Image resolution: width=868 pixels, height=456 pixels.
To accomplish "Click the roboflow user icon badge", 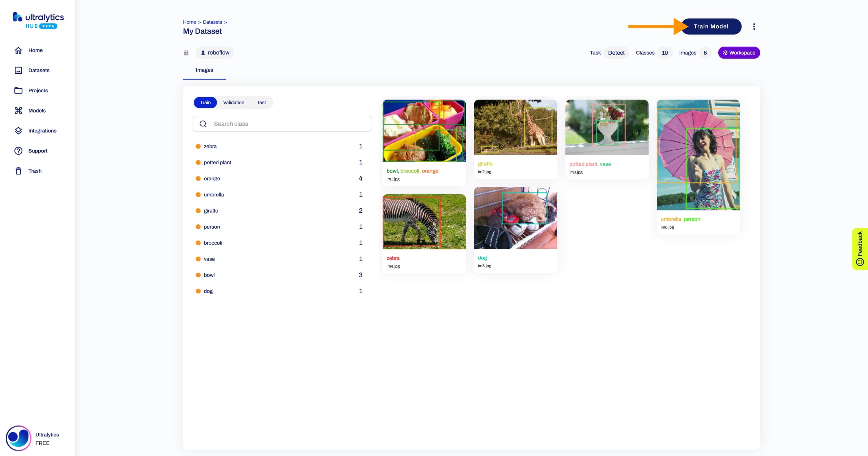I will (x=203, y=52).
